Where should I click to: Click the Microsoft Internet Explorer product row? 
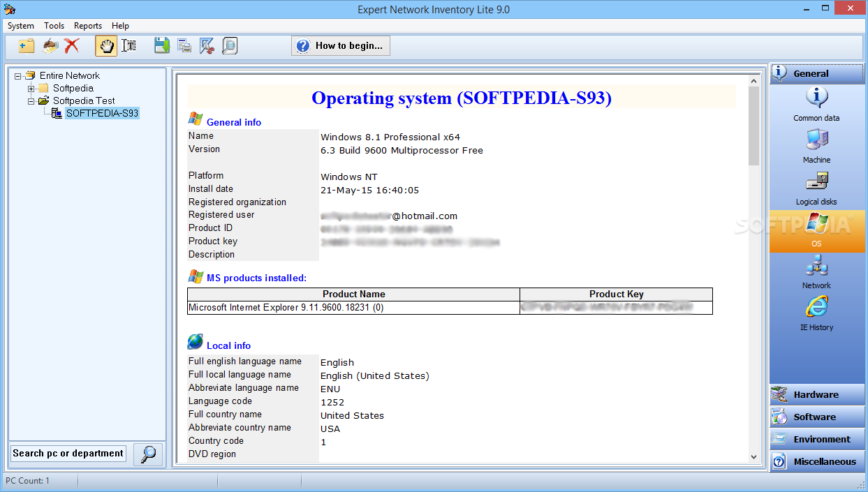(450, 308)
